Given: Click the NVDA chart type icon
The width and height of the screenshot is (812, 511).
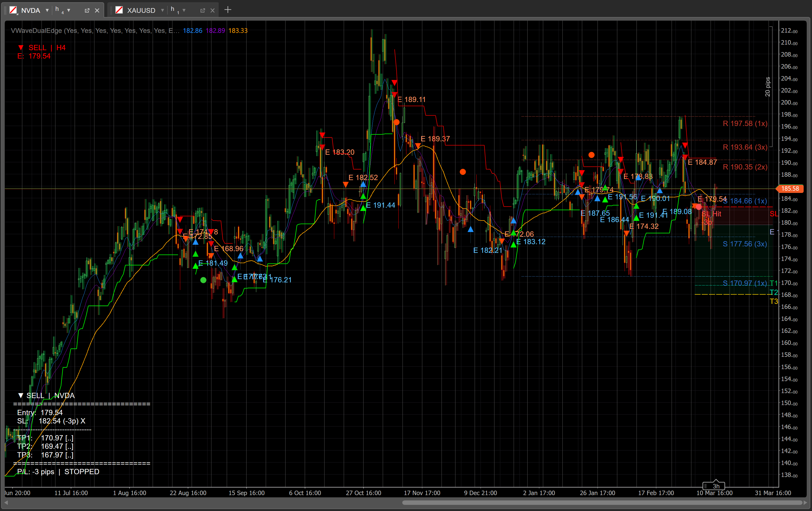Looking at the screenshot, I should (13, 10).
